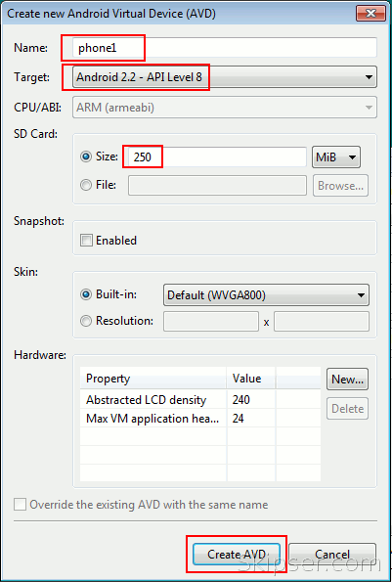Close the AVD dialog with the X button
Screen dimensions: 392x582
pos(370,14)
